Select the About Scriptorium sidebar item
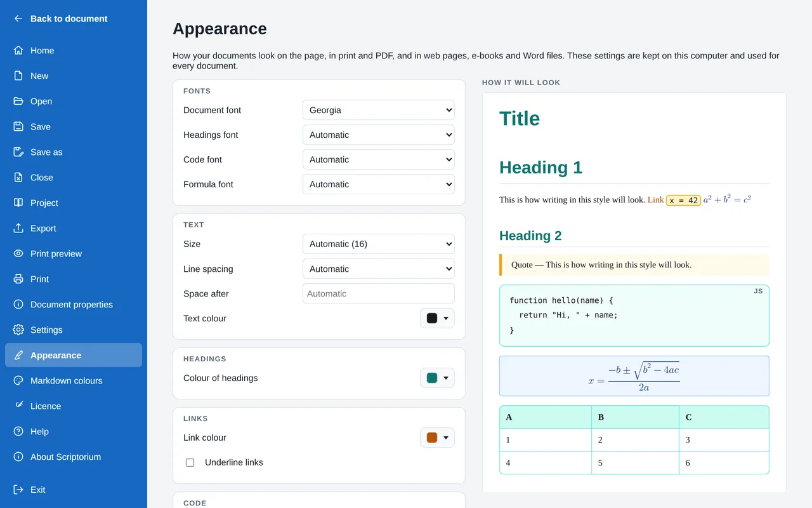The height and width of the screenshot is (508, 812). 74,457
